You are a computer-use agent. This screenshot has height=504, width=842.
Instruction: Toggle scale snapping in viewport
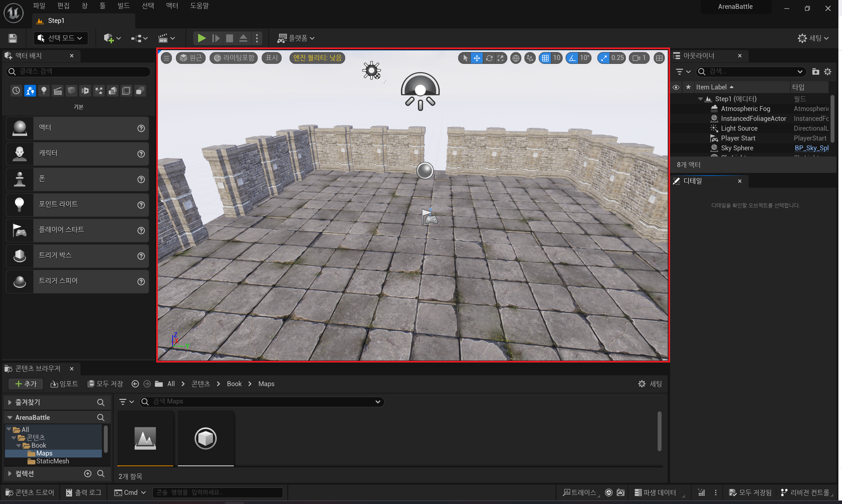tap(604, 58)
